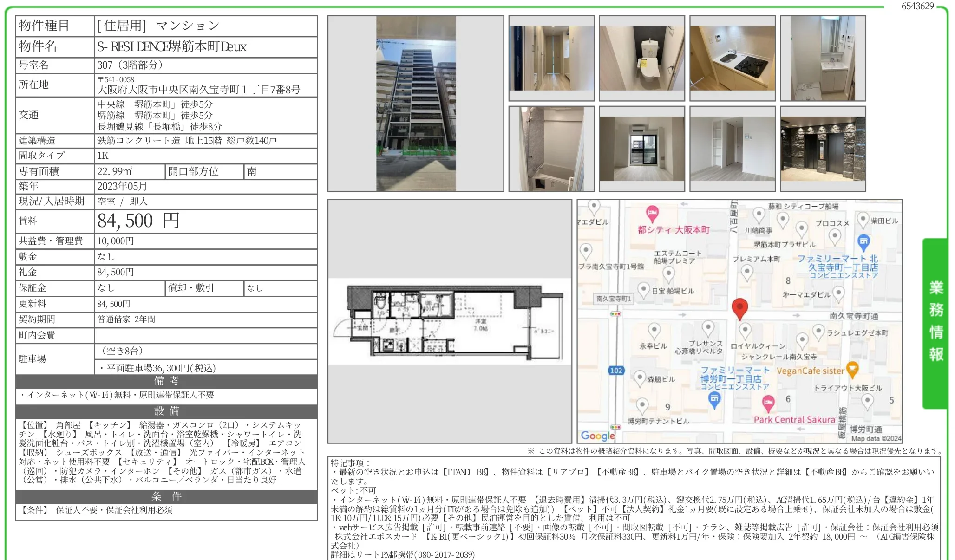Click the 条件 section header
This screenshot has height=560, width=955.
[166, 497]
